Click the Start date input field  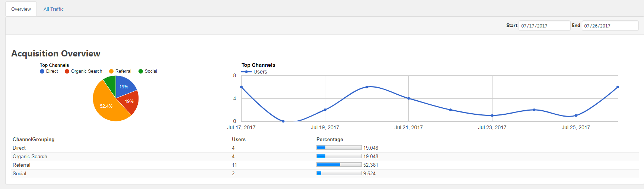(x=544, y=26)
